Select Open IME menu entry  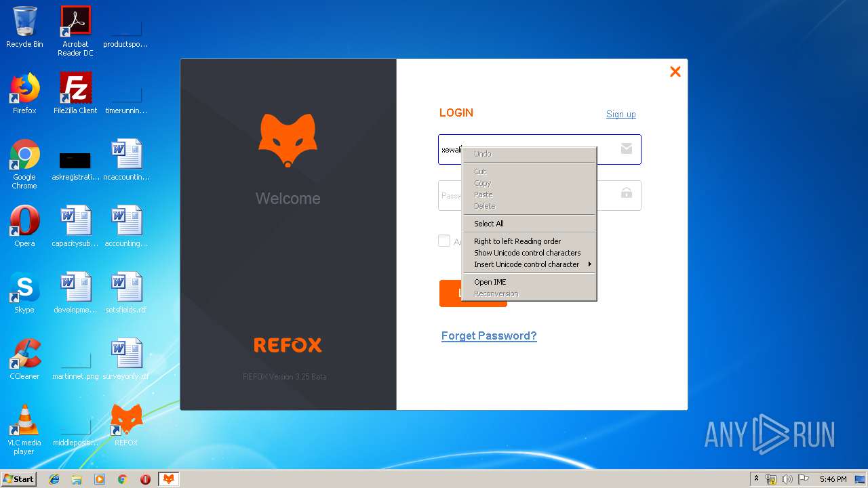[x=529, y=282]
